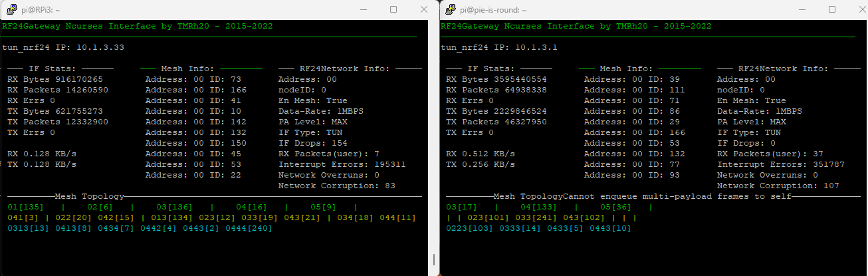This screenshot has width=868, height=276.
Task: Select 'TX Bytes 2229846524' stat
Action: pos(496,111)
